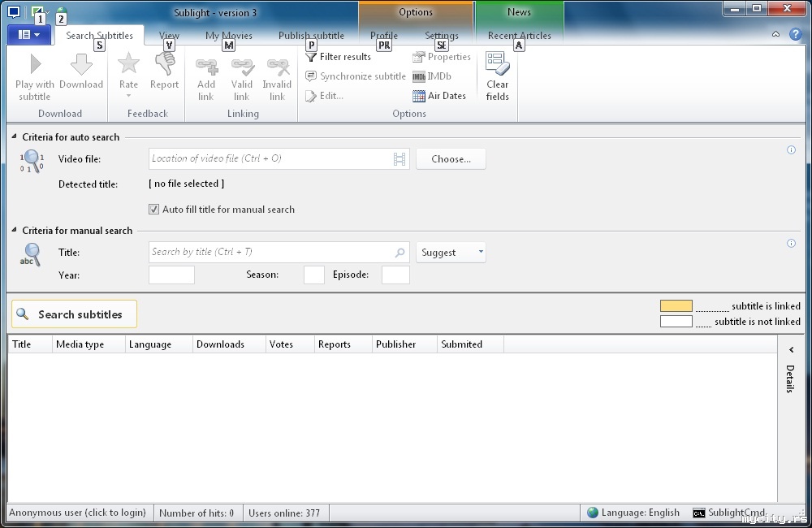Collapse Criteria for manual search section
Image resolution: width=812 pixels, height=528 pixels.
tap(15, 230)
